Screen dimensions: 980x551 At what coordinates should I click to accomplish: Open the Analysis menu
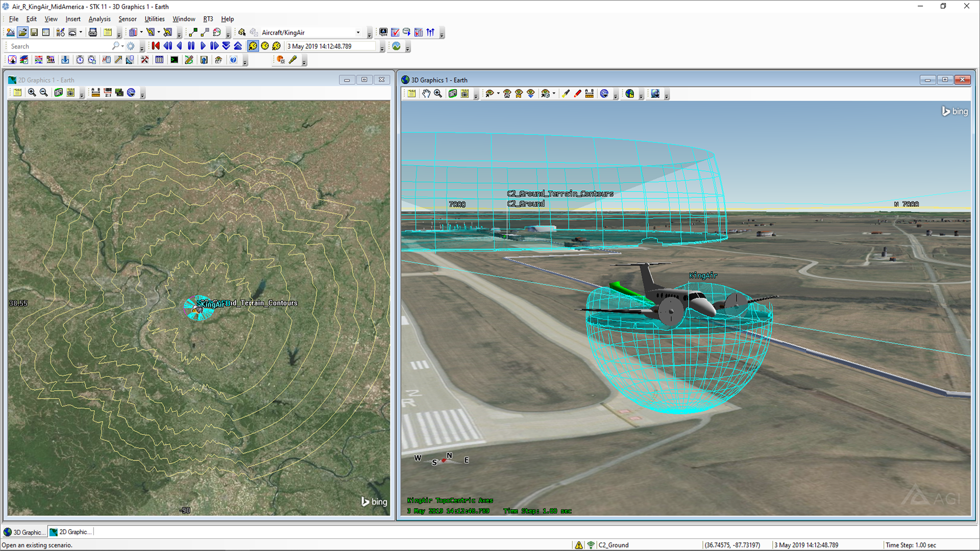pyautogui.click(x=99, y=19)
